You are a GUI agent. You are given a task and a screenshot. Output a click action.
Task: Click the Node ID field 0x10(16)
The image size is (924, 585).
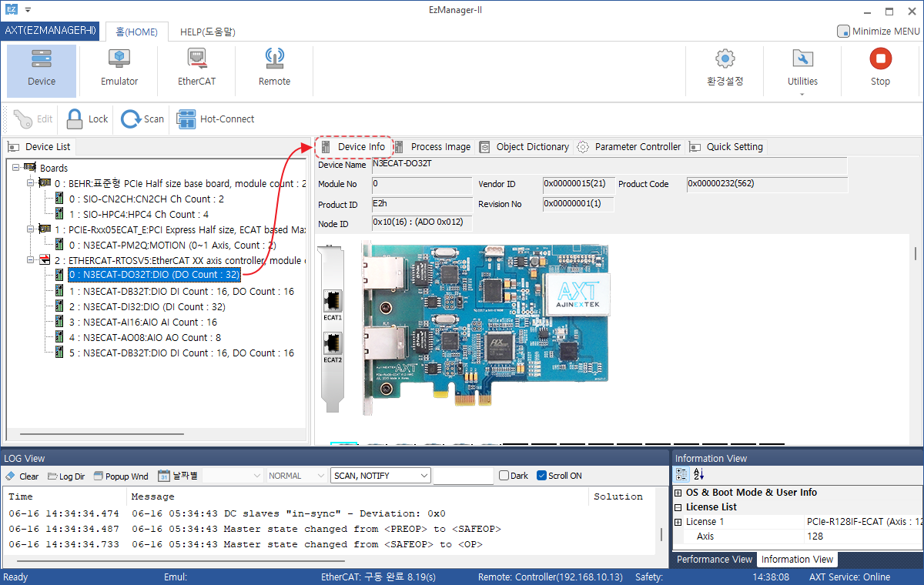(x=422, y=223)
